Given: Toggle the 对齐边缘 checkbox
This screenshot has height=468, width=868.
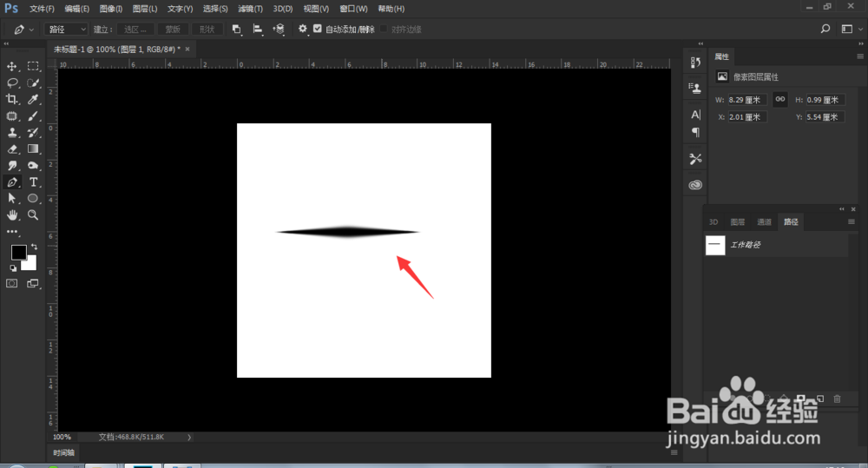Looking at the screenshot, I should [x=383, y=29].
